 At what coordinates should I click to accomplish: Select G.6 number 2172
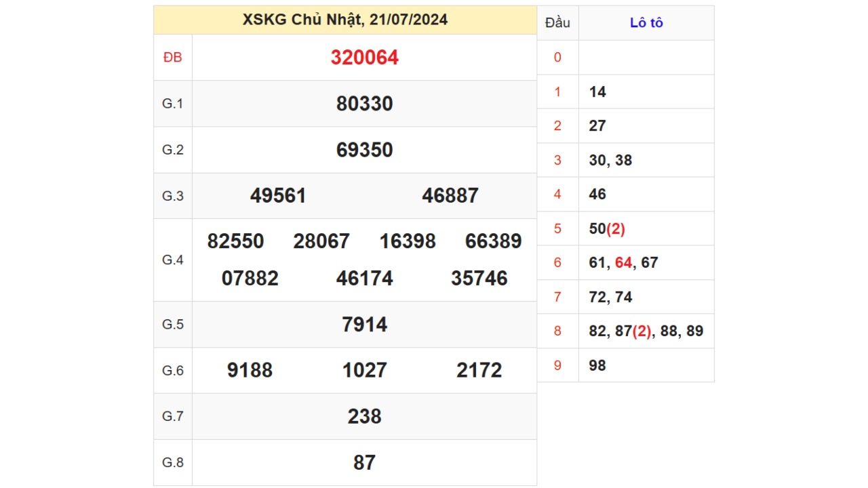[479, 370]
